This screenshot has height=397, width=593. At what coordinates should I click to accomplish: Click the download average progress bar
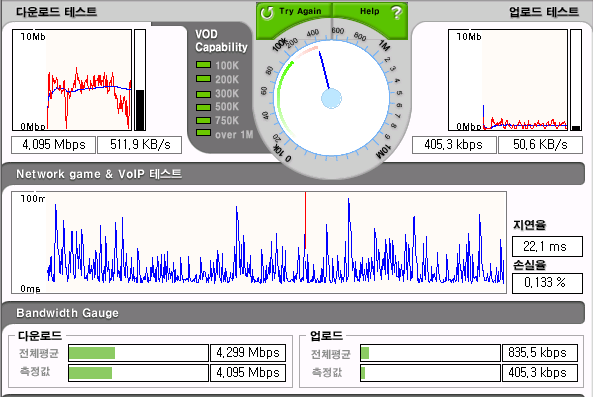(138, 353)
